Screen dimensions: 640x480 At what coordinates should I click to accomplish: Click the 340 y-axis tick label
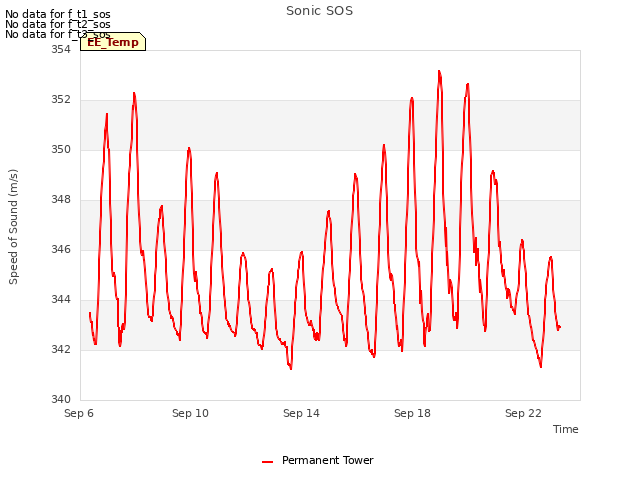[61, 400]
